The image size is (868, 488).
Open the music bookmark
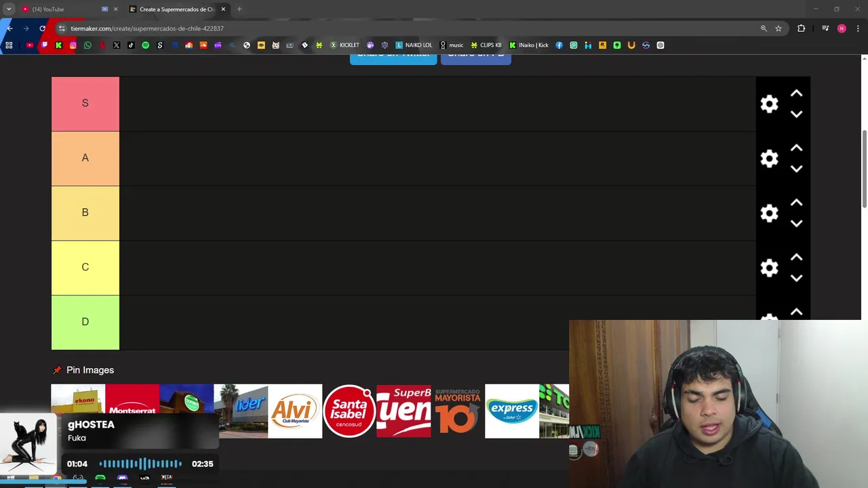coord(452,45)
